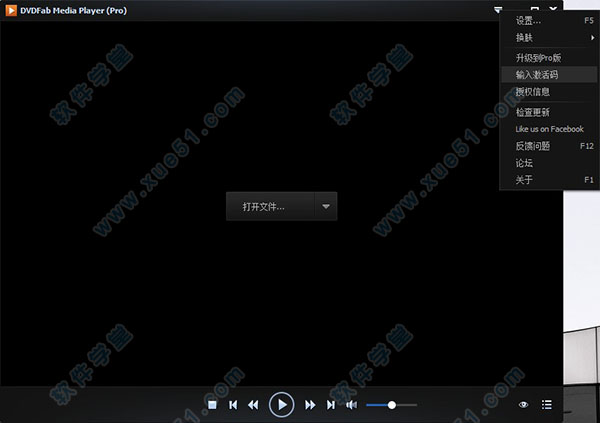This screenshot has width=600, height=423.
Task: Select 反馈问题 menu item
Action: [x=532, y=146]
